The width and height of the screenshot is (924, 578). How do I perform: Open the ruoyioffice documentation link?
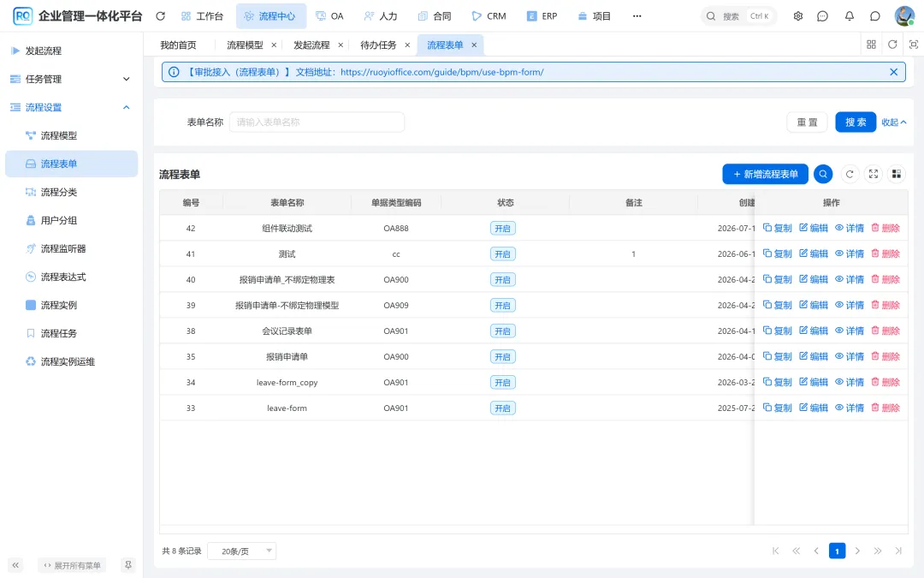442,72
